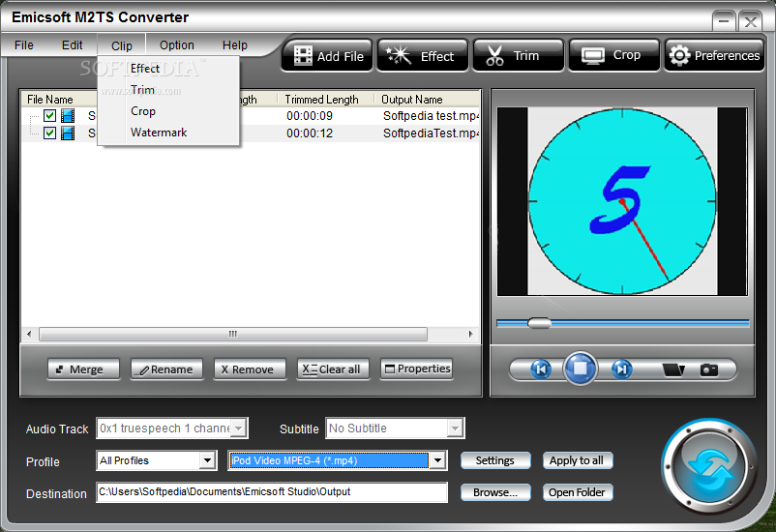Click the Output Name column header
The height and width of the screenshot is (532, 776).
click(x=412, y=100)
